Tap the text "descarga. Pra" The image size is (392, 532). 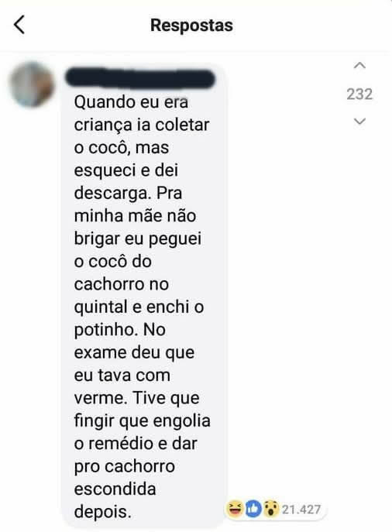coord(128,194)
